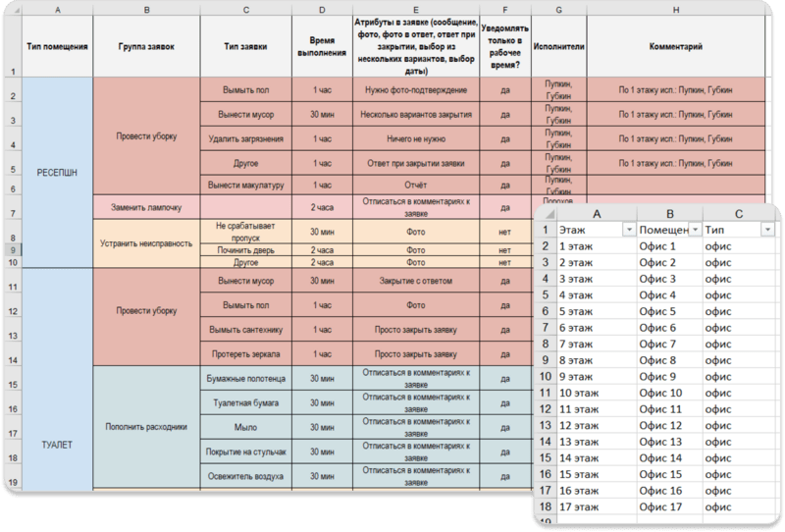Click the "РЕСЕПШН" room type cell
This screenshot has height=532, width=785.
click(56, 171)
